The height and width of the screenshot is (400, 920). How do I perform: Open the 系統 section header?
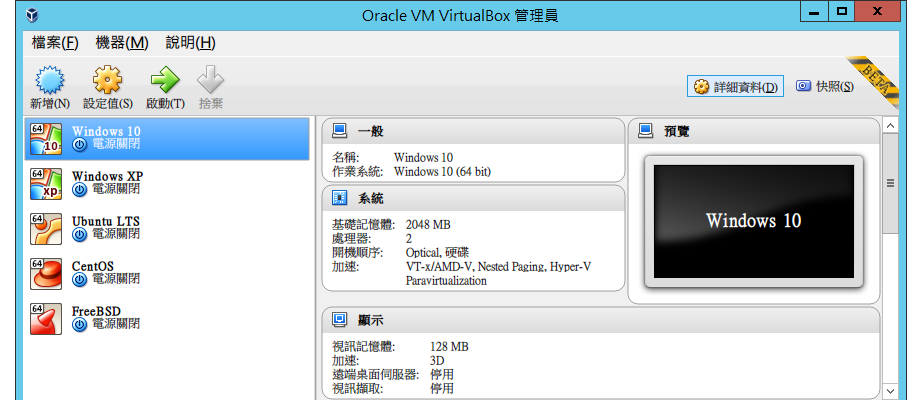[x=473, y=198]
